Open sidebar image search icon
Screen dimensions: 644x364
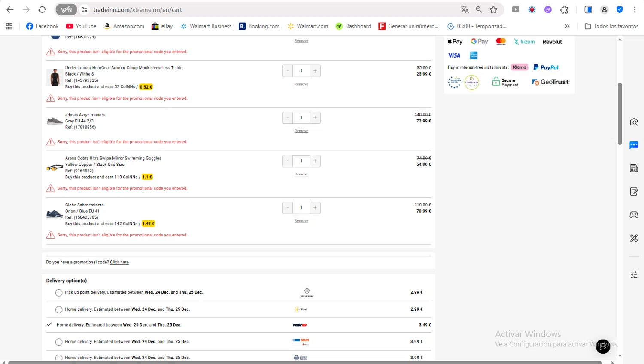[634, 122]
